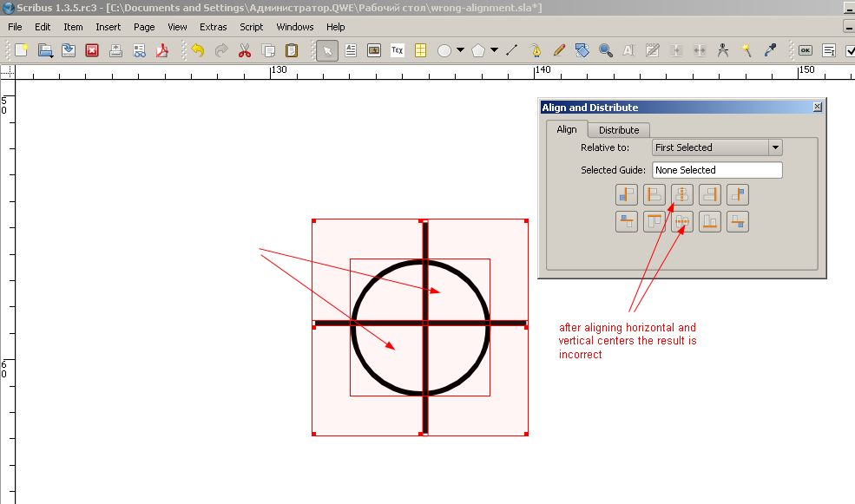Image resolution: width=855 pixels, height=504 pixels.
Task: Close the Align and Distribute panel
Action: (817, 107)
